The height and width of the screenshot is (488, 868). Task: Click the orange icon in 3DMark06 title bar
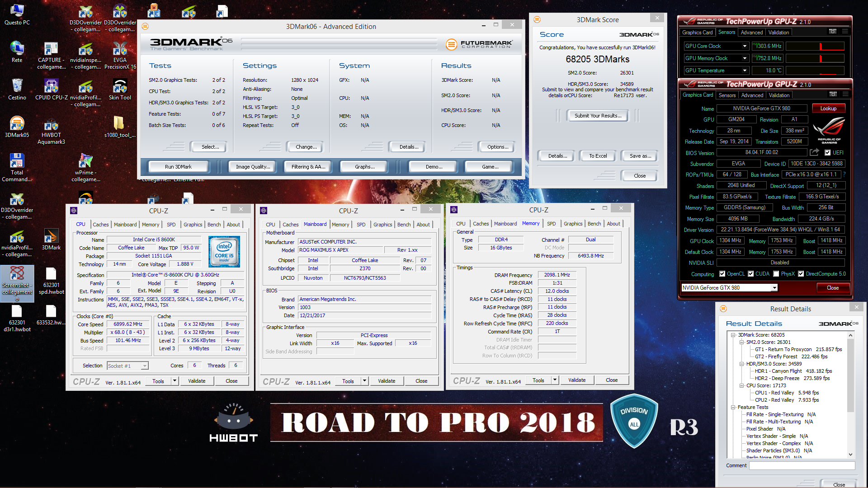pyautogui.click(x=145, y=26)
